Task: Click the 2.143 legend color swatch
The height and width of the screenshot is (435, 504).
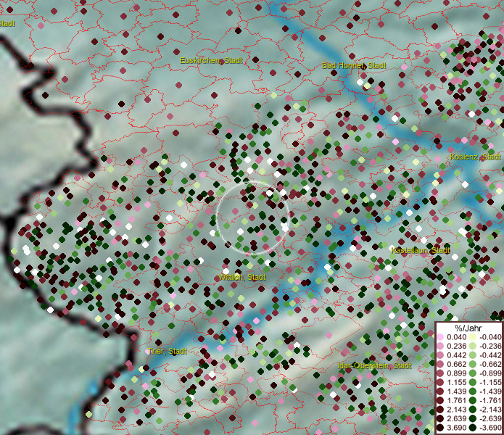Action: [441, 410]
